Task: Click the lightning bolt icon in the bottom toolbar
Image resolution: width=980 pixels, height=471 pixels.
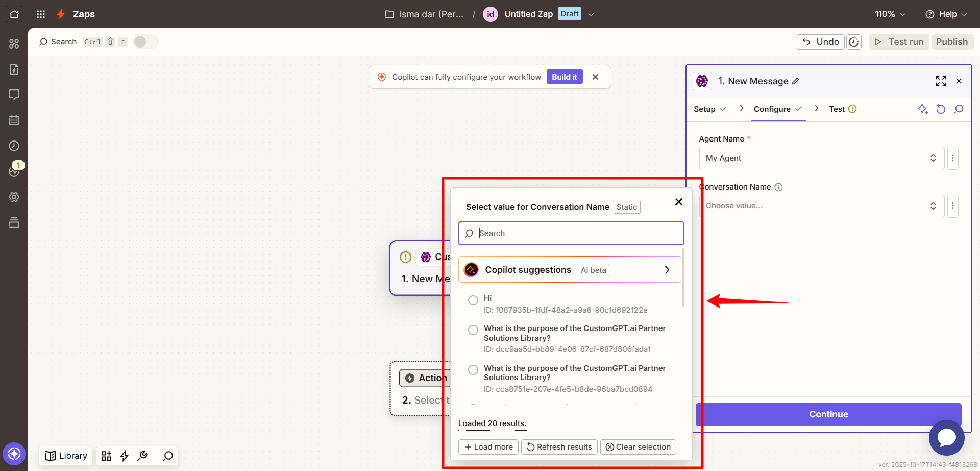Action: [x=124, y=456]
